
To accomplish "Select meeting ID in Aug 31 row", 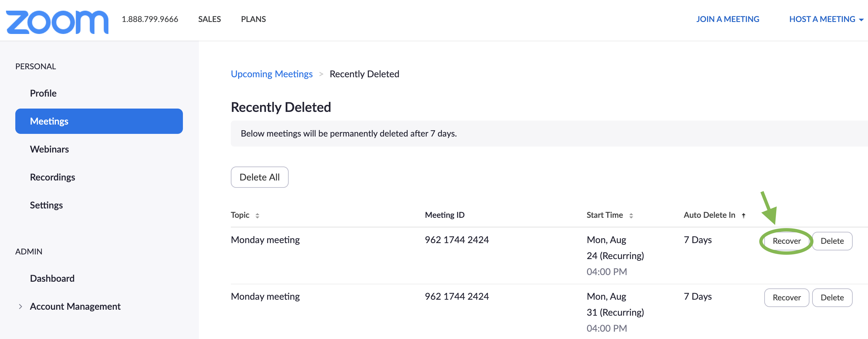I will (x=457, y=296).
